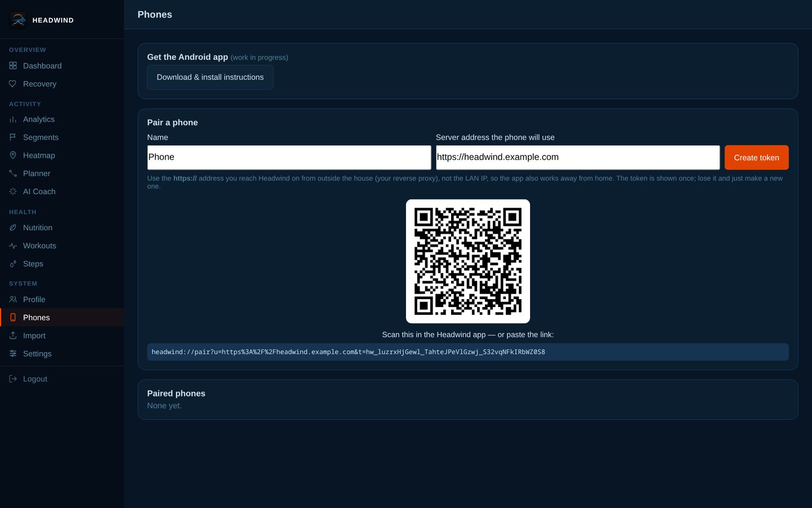Navigate to the Heatmap page
The height and width of the screenshot is (508, 812).
62,155
